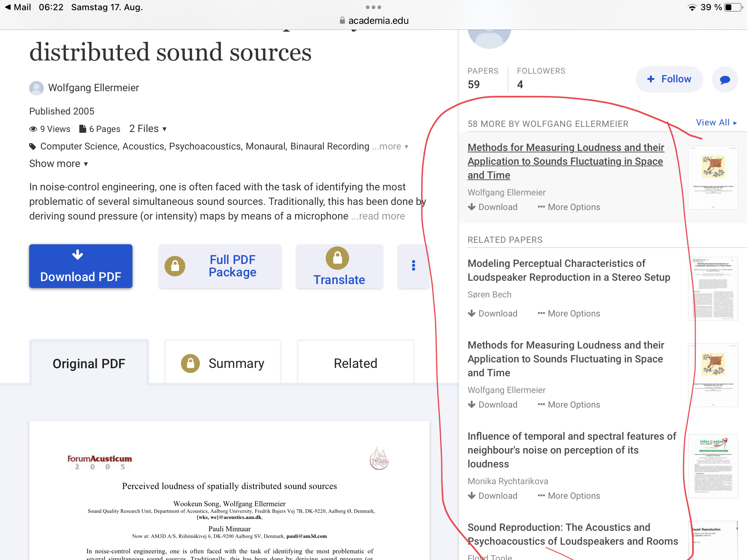Image resolution: width=747 pixels, height=560 pixels.
Task: Expand abstract with read more
Action: [x=378, y=216]
